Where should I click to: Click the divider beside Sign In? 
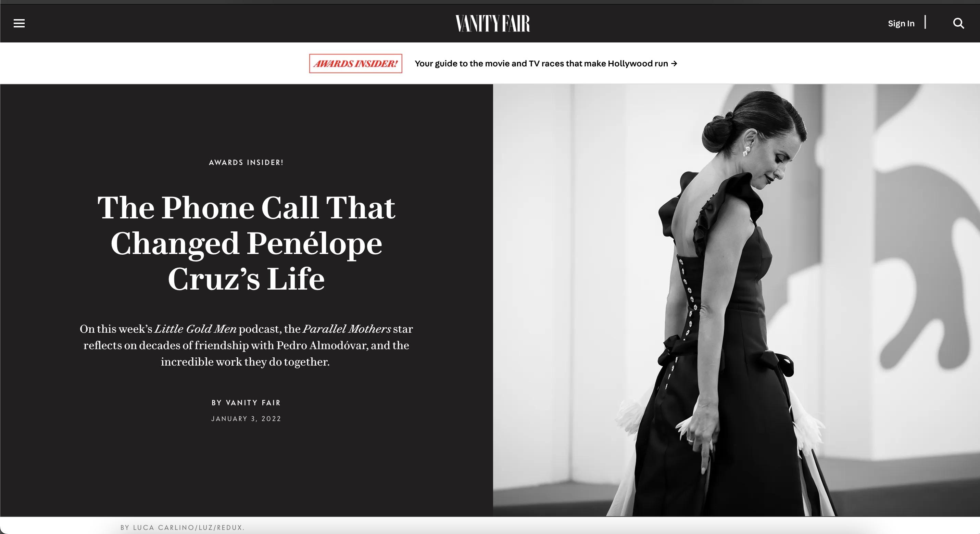[x=925, y=22]
